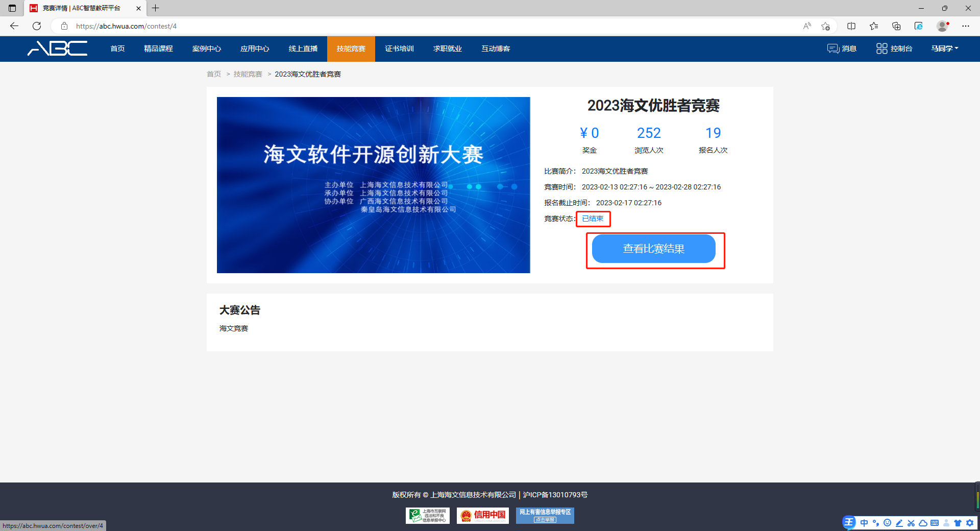Image resolution: width=980 pixels, height=531 pixels.
Task: Open the Favorites list icon
Action: [874, 26]
